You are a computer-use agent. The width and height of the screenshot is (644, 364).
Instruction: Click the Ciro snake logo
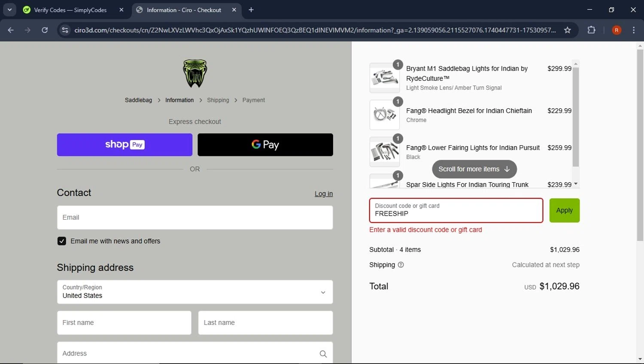point(195,73)
